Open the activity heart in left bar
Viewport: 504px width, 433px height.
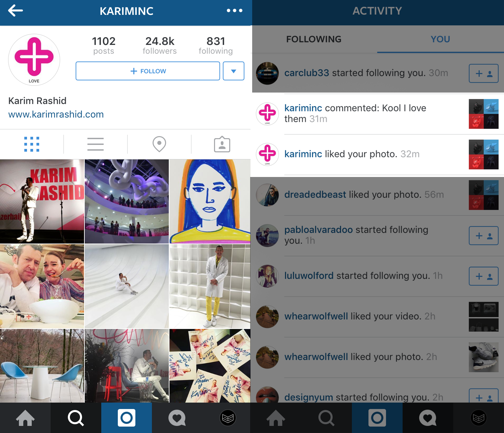[x=177, y=418]
